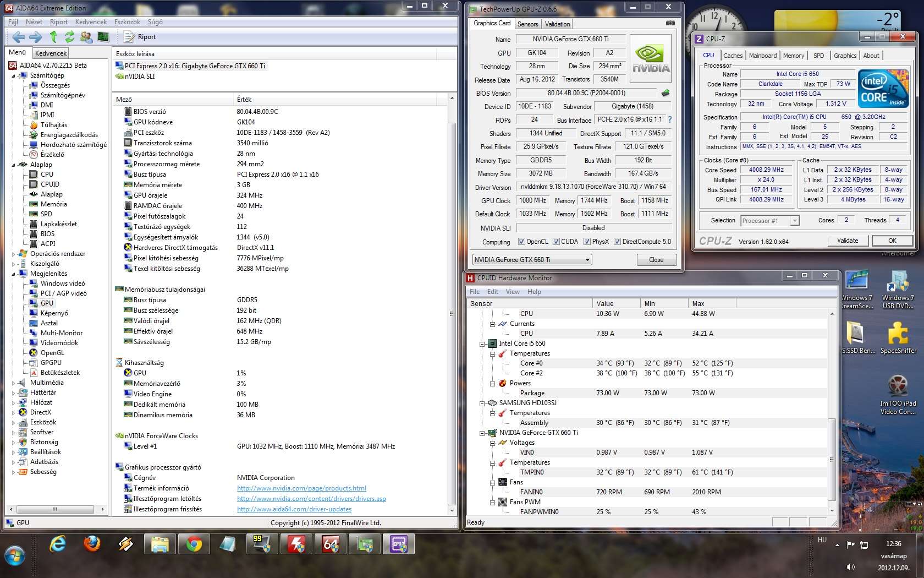Click the volume speaker icon in system tray
Image resolution: width=924 pixels, height=578 pixels.
tap(851, 567)
